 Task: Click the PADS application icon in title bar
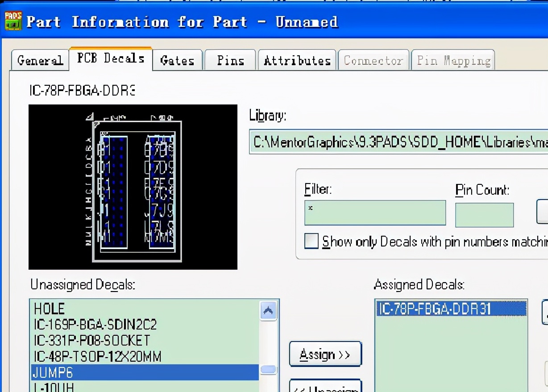tap(13, 21)
